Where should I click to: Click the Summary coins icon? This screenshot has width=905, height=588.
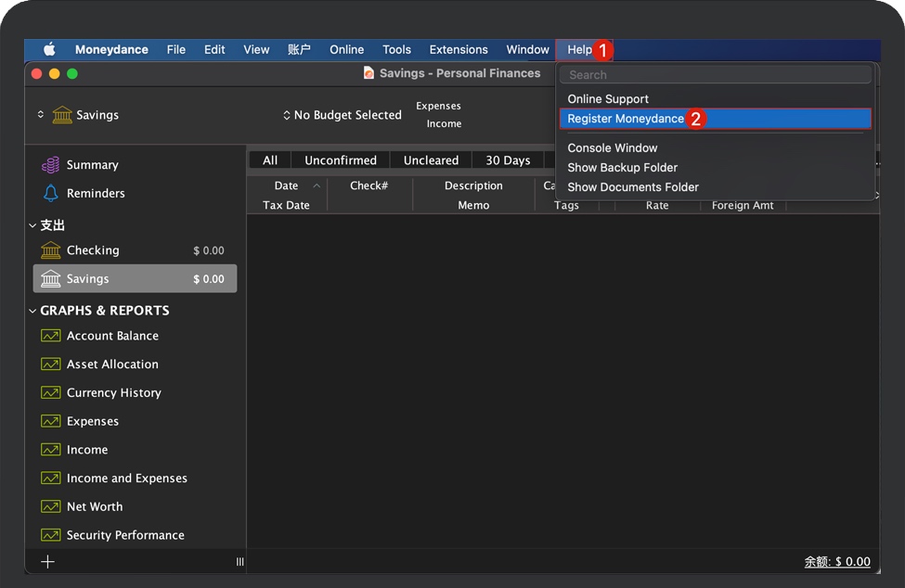point(50,165)
